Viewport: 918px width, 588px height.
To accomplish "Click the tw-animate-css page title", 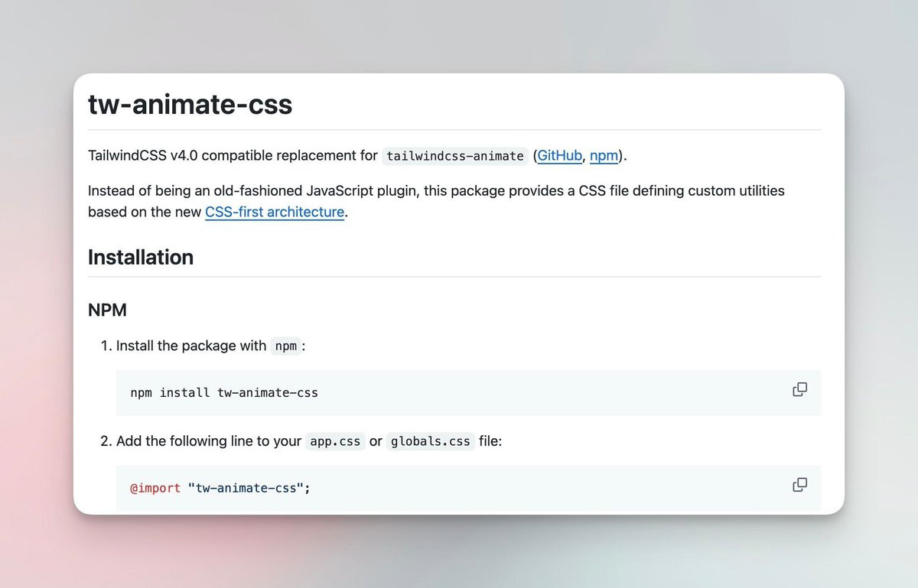I will [190, 104].
